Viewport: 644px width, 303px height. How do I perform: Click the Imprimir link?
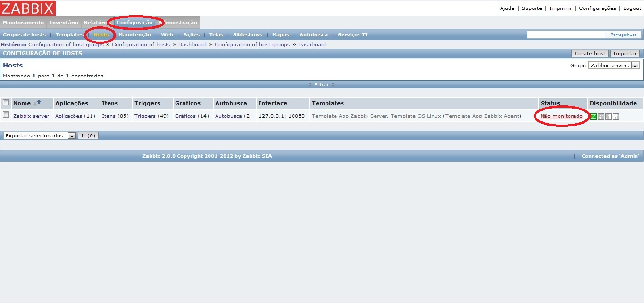[x=560, y=8]
